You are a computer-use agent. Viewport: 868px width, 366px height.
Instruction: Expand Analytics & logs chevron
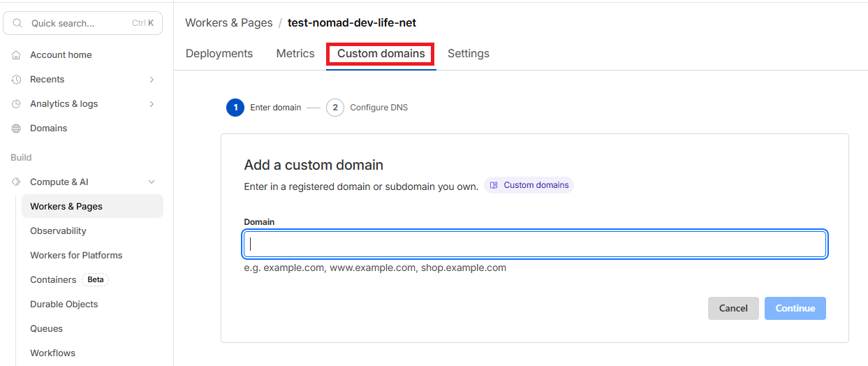pyautogui.click(x=152, y=104)
